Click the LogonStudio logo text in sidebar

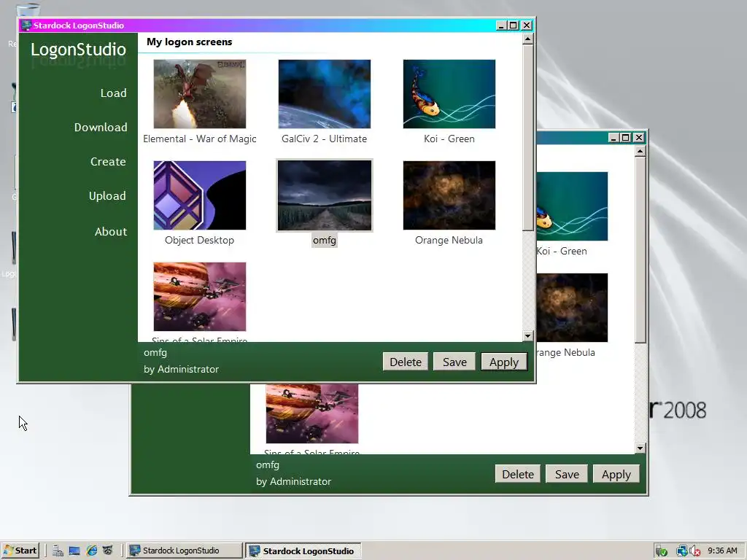(78, 50)
